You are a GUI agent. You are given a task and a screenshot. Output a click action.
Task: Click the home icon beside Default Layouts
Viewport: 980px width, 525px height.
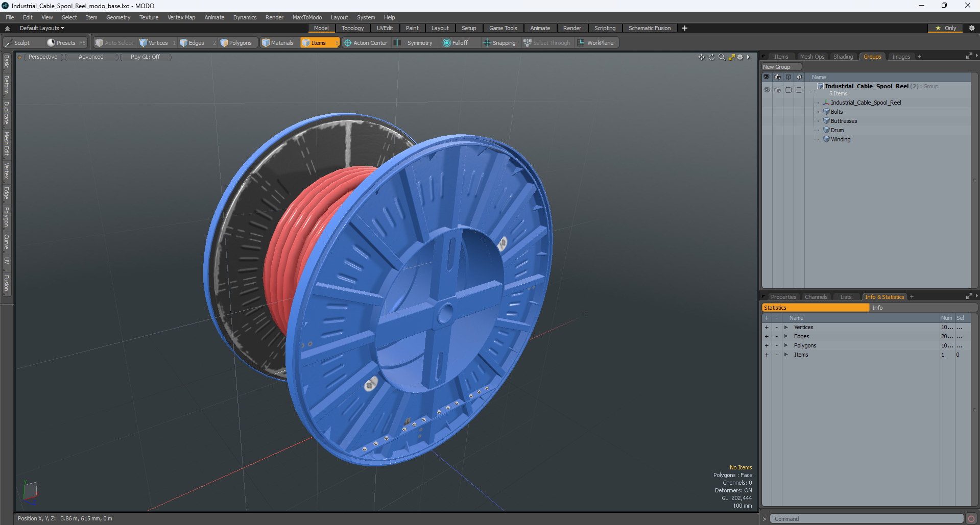pos(7,28)
